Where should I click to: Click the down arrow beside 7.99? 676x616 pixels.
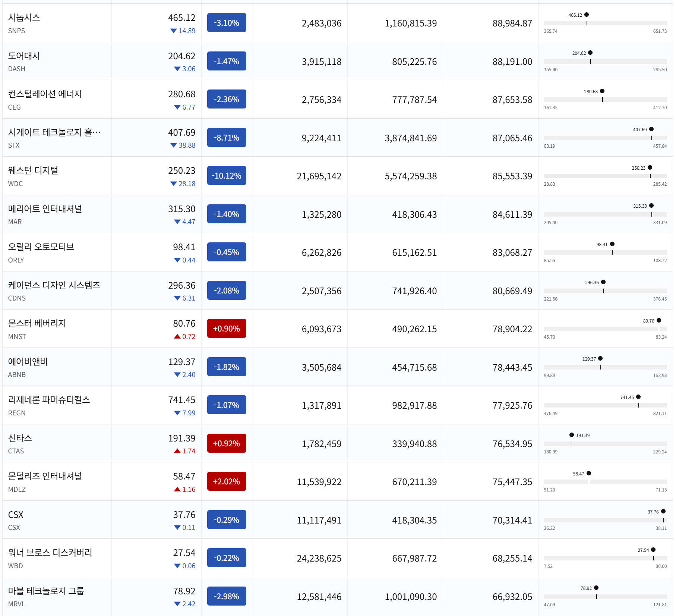(177, 413)
